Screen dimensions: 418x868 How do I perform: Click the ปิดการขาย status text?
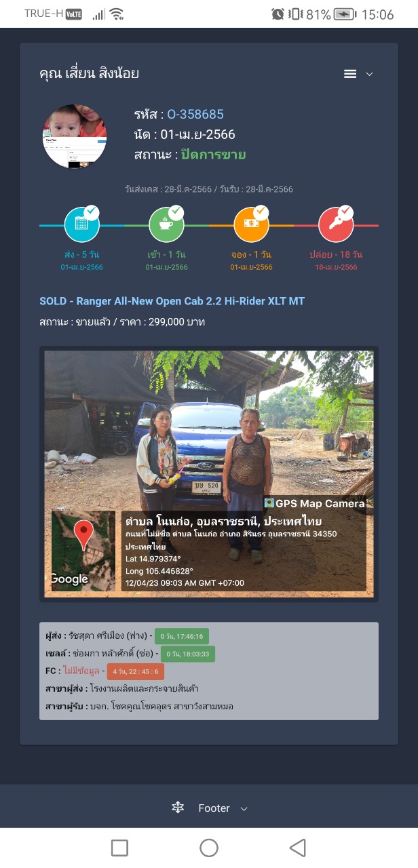[213, 155]
